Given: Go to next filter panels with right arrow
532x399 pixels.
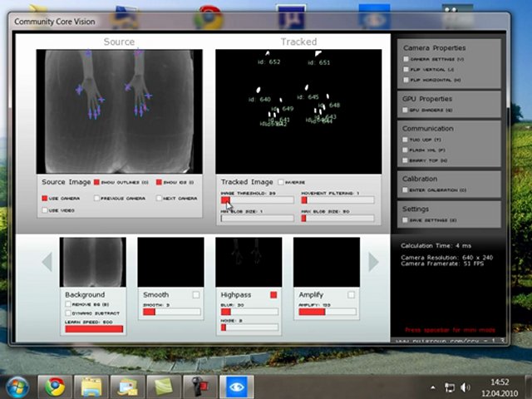Looking at the screenshot, I should click(x=373, y=262).
